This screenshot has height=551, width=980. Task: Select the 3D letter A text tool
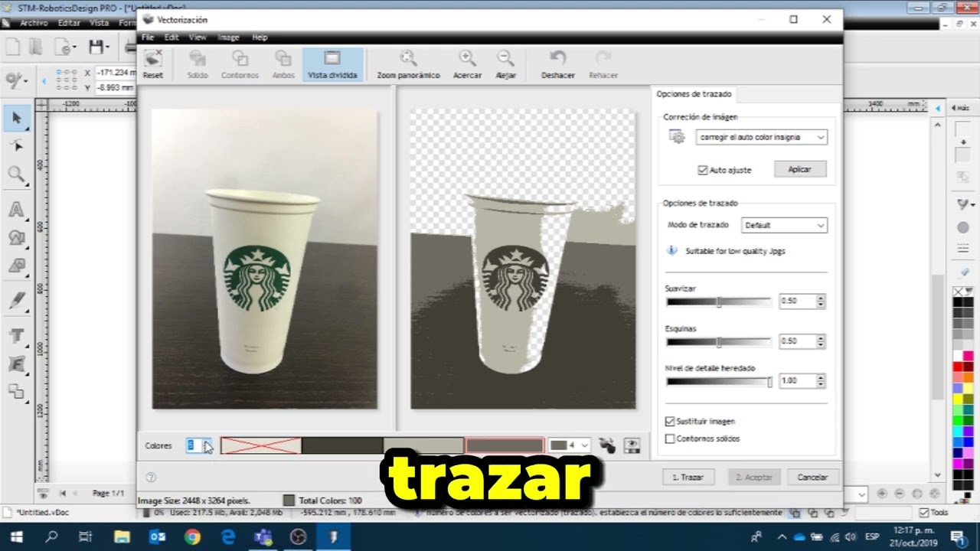(16, 209)
